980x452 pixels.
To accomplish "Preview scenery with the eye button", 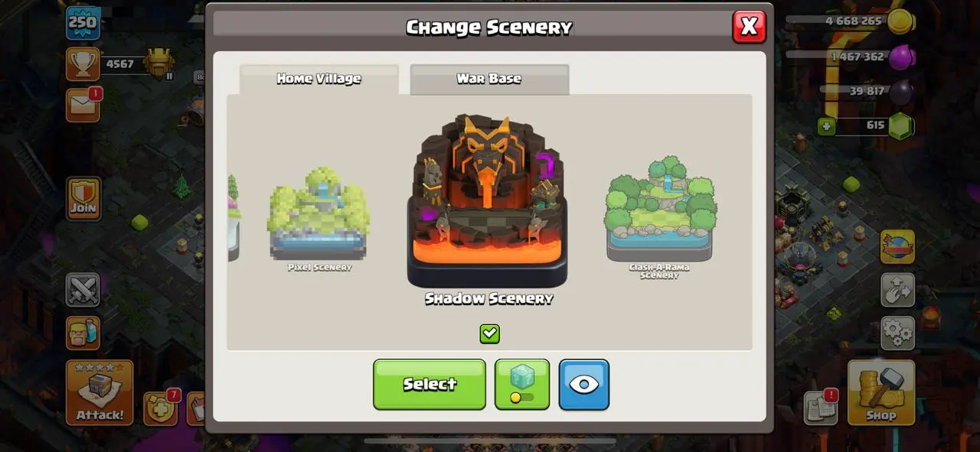I will point(584,384).
